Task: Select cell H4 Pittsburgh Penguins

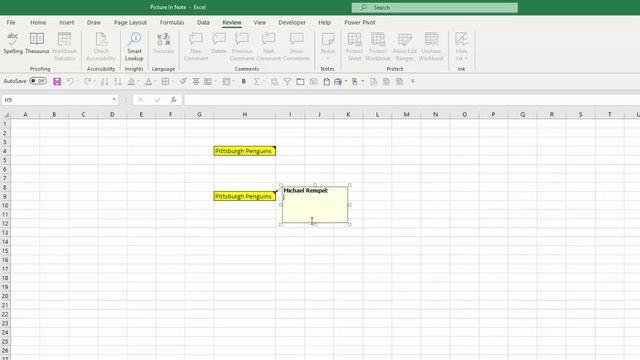Action: click(x=244, y=151)
